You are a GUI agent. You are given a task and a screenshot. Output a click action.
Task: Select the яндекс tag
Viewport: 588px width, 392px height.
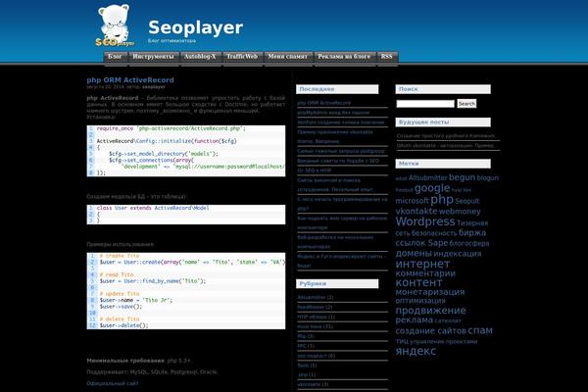(x=416, y=351)
